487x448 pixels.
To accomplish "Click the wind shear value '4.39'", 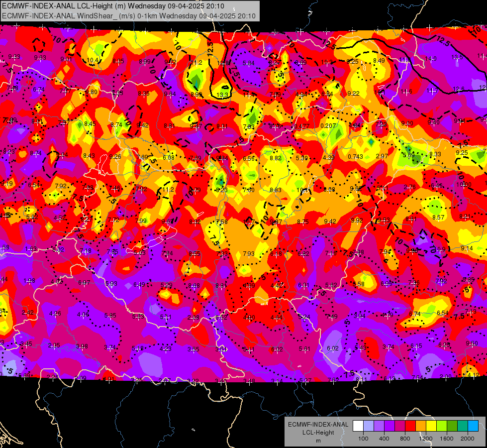I will point(329,157).
